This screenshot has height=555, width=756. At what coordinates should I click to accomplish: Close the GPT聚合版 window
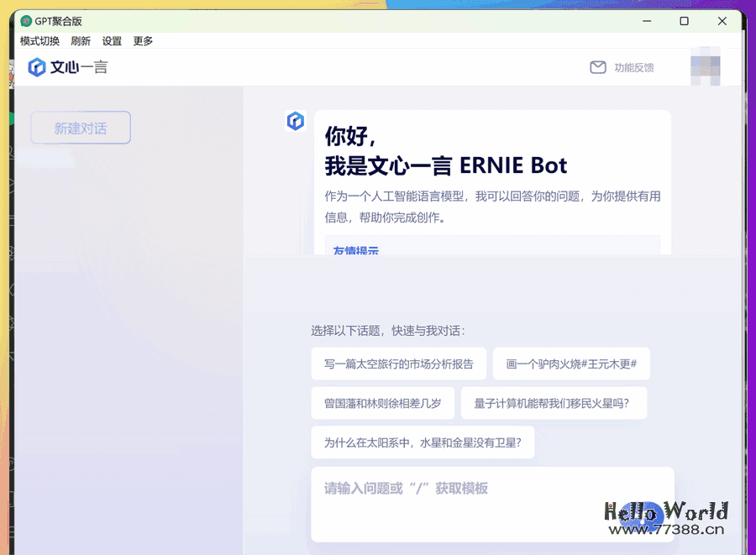tap(722, 21)
